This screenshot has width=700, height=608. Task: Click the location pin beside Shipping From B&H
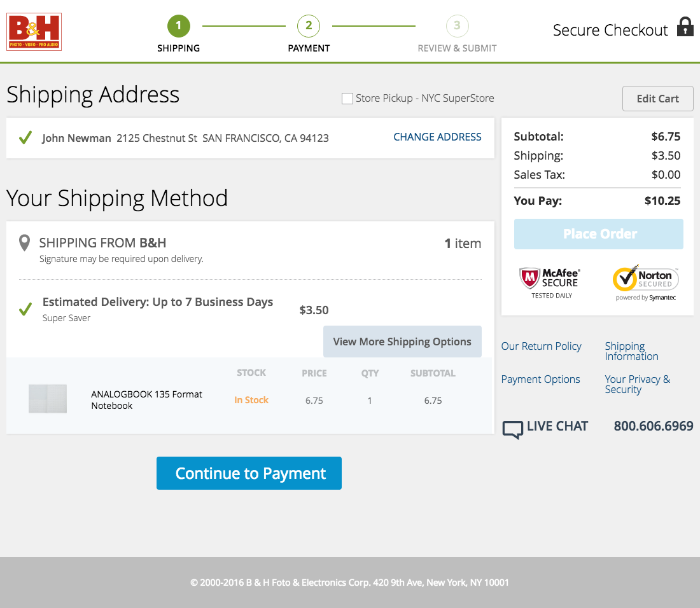[x=24, y=244]
